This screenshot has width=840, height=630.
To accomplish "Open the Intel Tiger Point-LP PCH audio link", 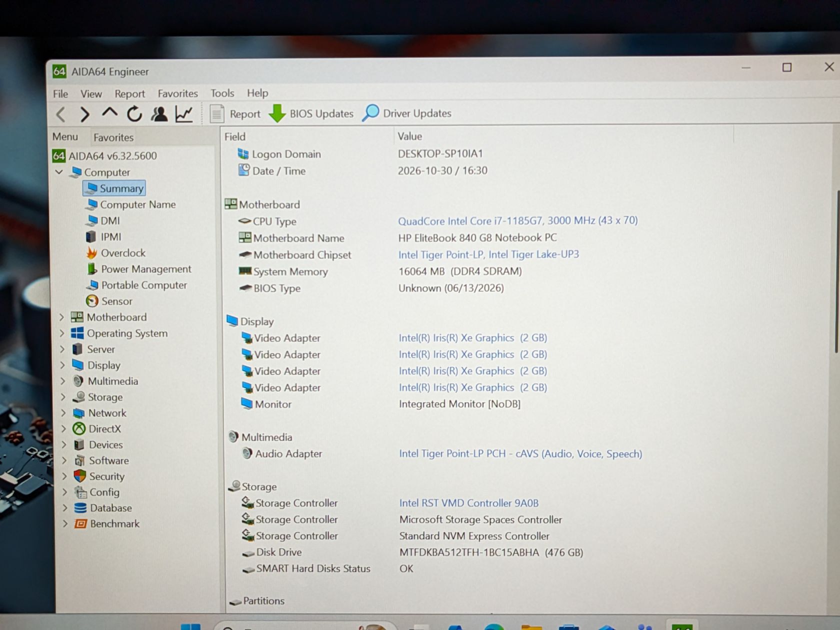I will point(520,453).
